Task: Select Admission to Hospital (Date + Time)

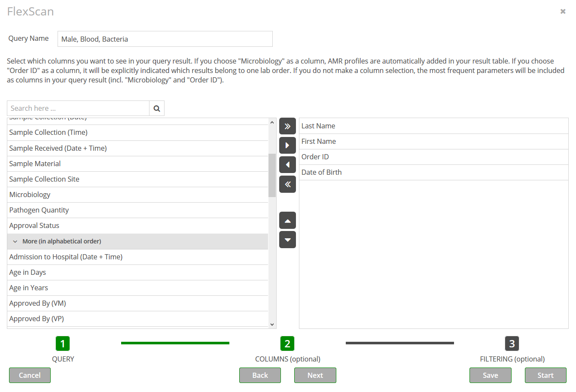Action: pos(137,257)
